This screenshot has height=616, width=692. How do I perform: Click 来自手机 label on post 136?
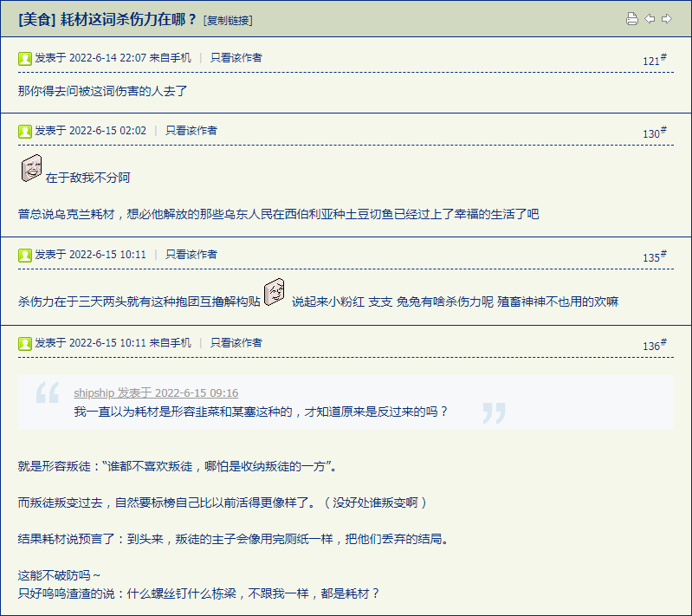pos(171,343)
